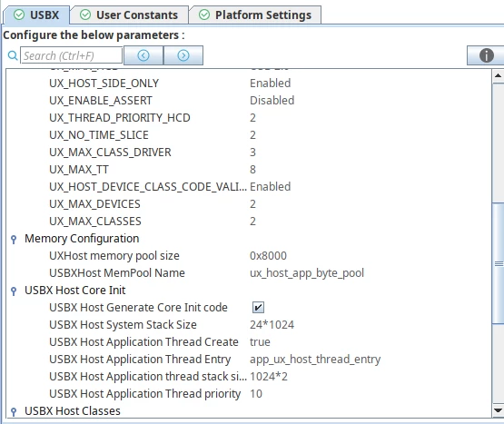This screenshot has height=424, width=504.
Task: Click the scrollbar down arrow
Action: [498, 410]
